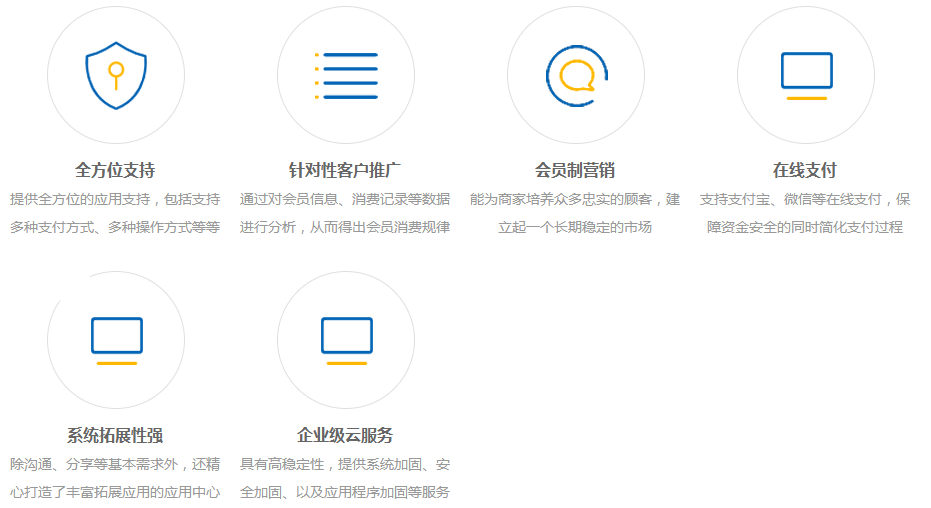Click the text line starting with 支持支付宝、微信等在线支付
Image resolution: width=931 pixels, height=508 pixels.
pos(805,199)
